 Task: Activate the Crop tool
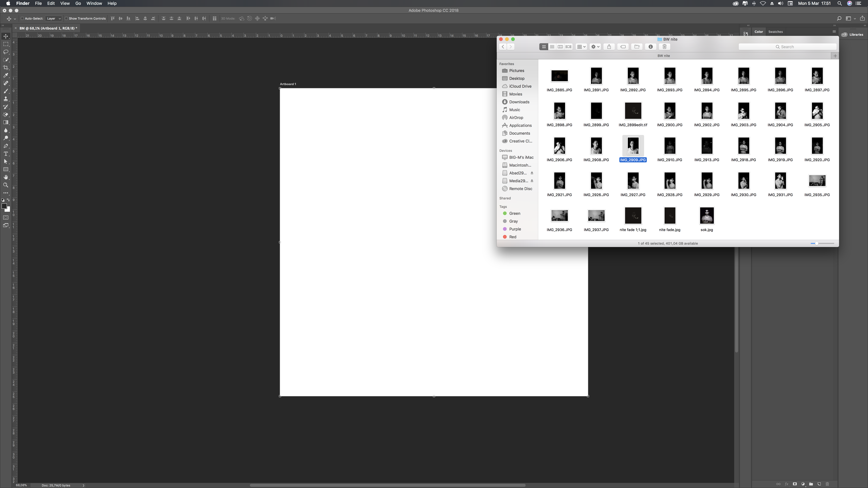(x=6, y=68)
